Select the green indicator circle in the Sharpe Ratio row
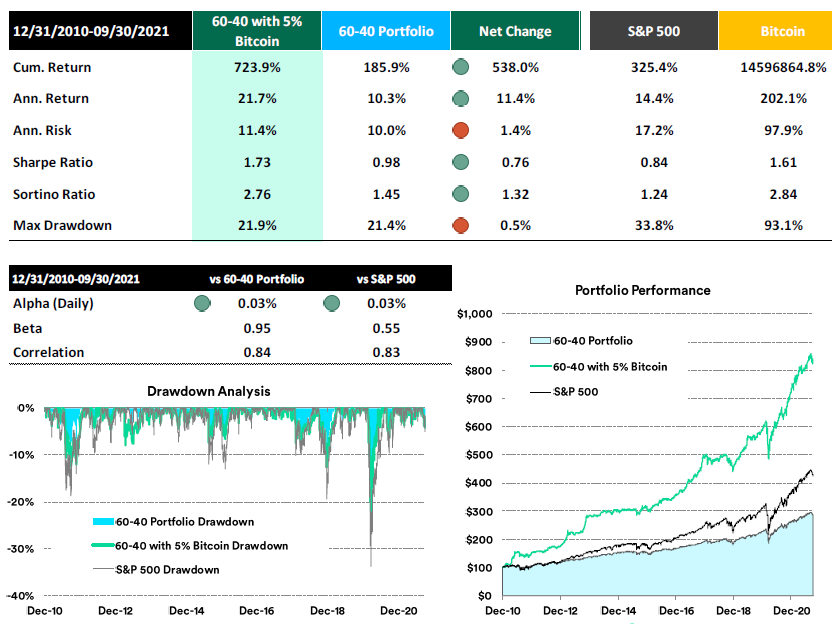The height and width of the screenshot is (624, 832). pyautogui.click(x=461, y=162)
